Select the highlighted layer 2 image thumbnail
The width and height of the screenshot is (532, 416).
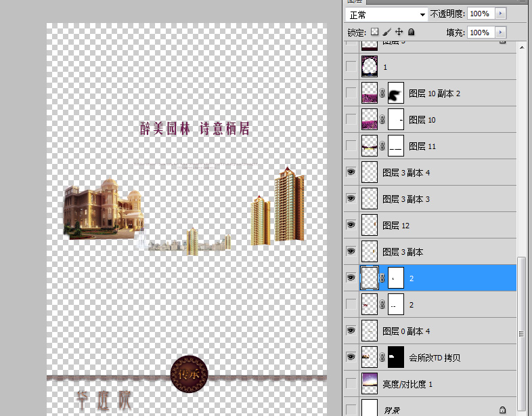(370, 278)
